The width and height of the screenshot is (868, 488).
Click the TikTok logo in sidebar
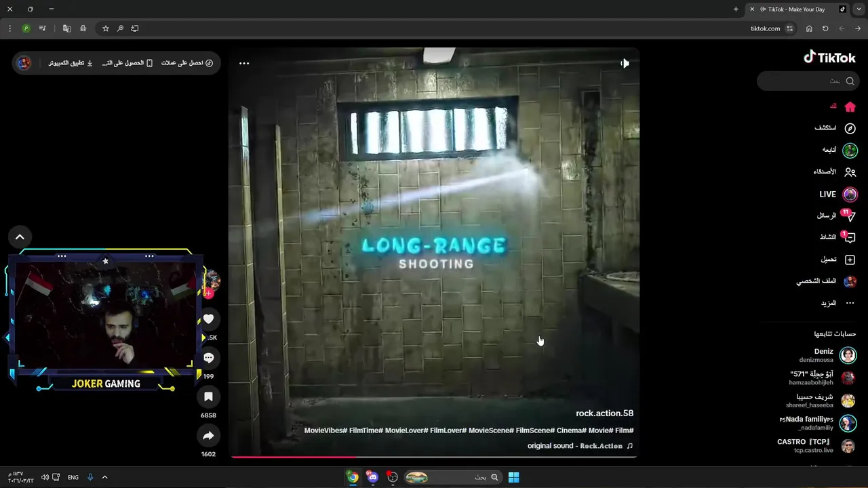(x=830, y=58)
